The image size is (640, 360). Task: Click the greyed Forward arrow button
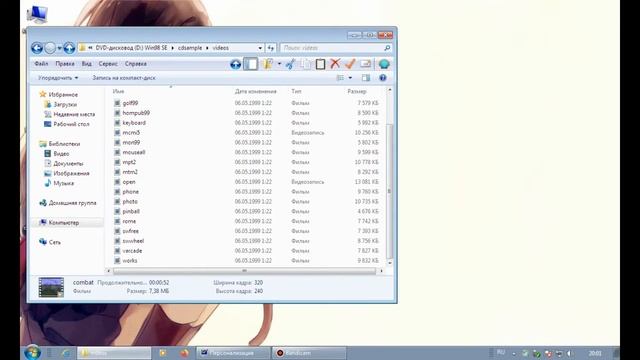(x=50, y=48)
